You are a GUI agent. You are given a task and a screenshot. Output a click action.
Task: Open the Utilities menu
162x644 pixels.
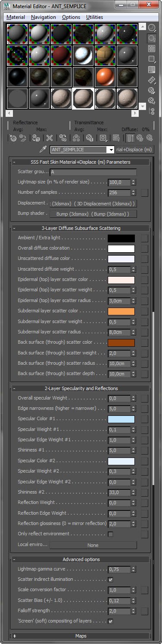94,17
